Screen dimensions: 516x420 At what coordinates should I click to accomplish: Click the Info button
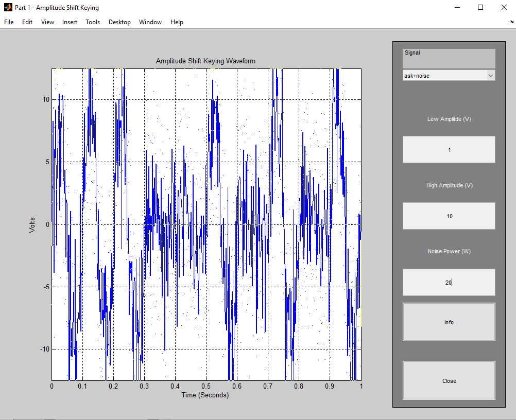(449, 322)
